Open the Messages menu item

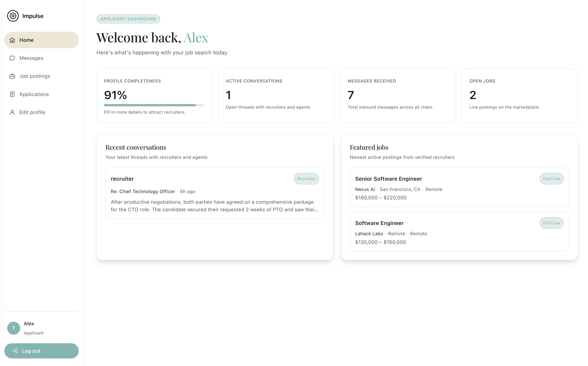31,58
